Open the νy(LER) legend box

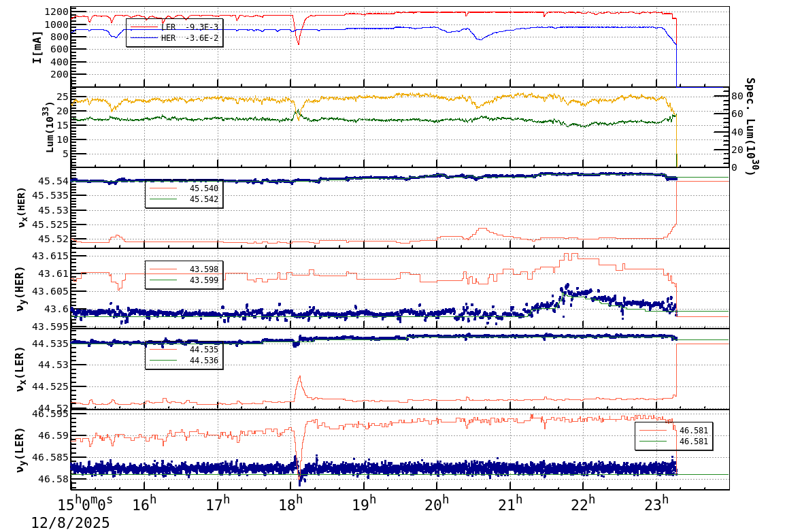point(673,435)
